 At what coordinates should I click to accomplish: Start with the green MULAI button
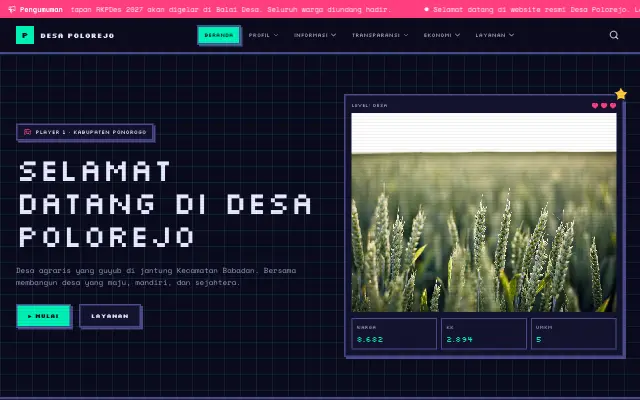pos(44,316)
